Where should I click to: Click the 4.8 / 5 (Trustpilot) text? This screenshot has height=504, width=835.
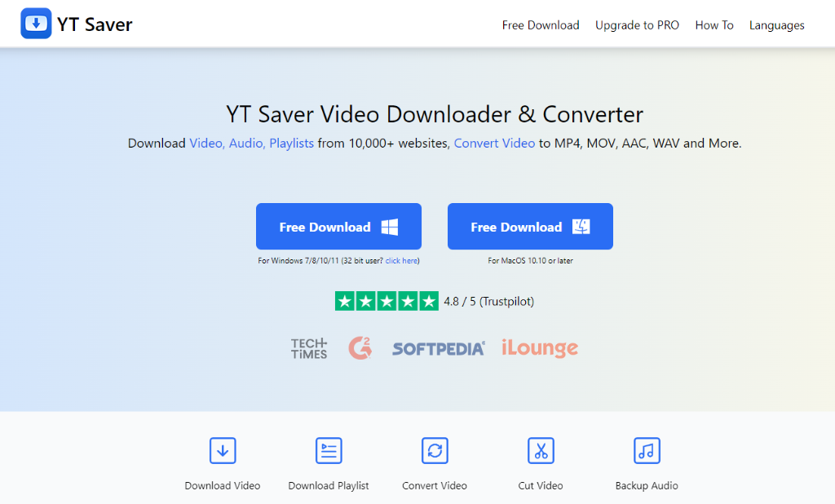(489, 302)
